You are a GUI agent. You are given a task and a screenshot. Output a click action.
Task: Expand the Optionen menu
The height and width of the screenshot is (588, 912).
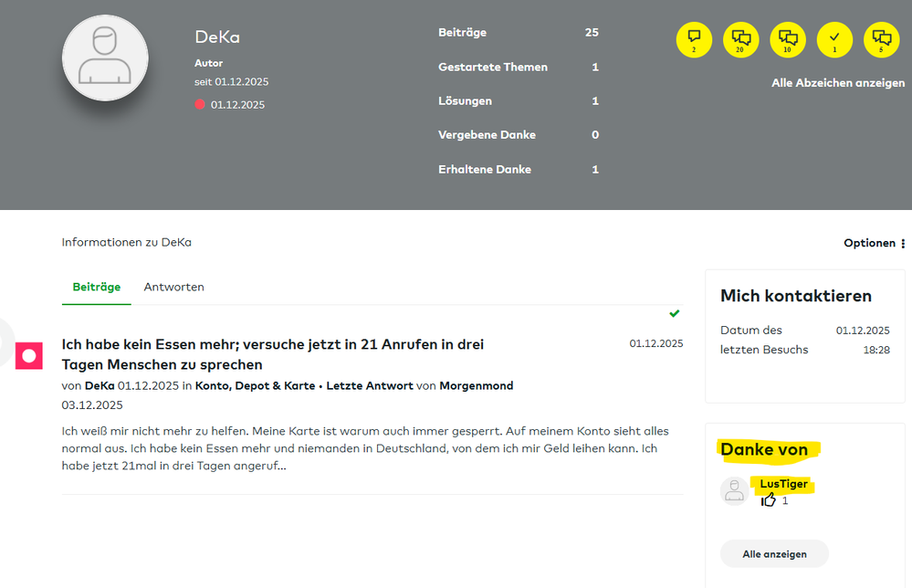point(875,243)
